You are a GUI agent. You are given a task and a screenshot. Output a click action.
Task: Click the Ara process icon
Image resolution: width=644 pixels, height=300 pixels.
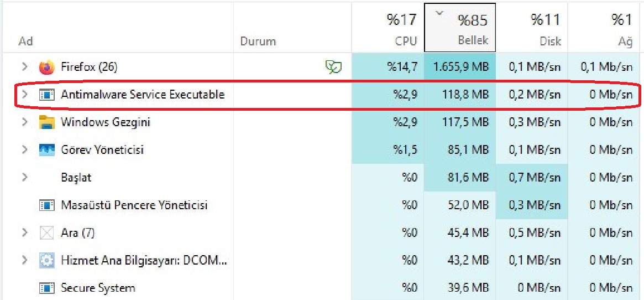pos(47,233)
